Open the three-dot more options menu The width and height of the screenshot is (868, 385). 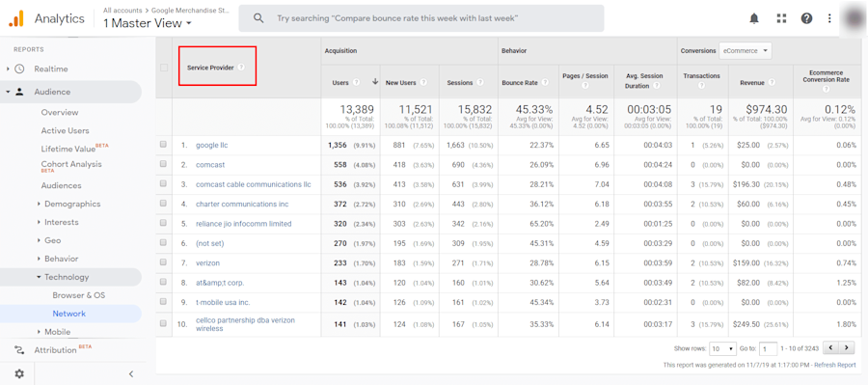(x=829, y=18)
